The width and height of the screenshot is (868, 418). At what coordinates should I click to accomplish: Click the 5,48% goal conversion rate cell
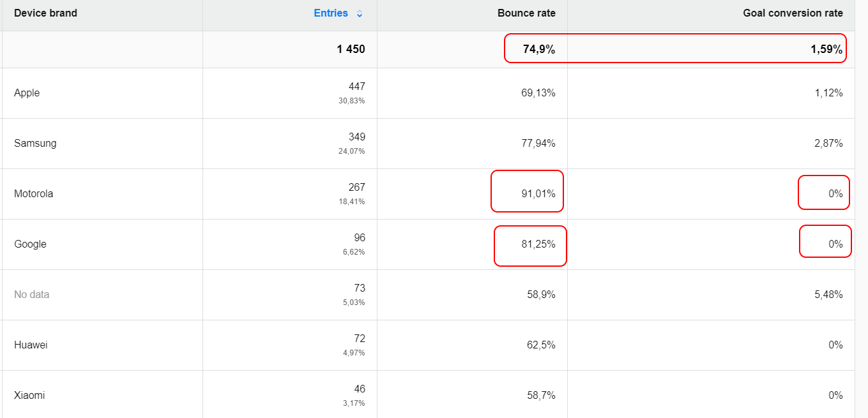coord(828,295)
